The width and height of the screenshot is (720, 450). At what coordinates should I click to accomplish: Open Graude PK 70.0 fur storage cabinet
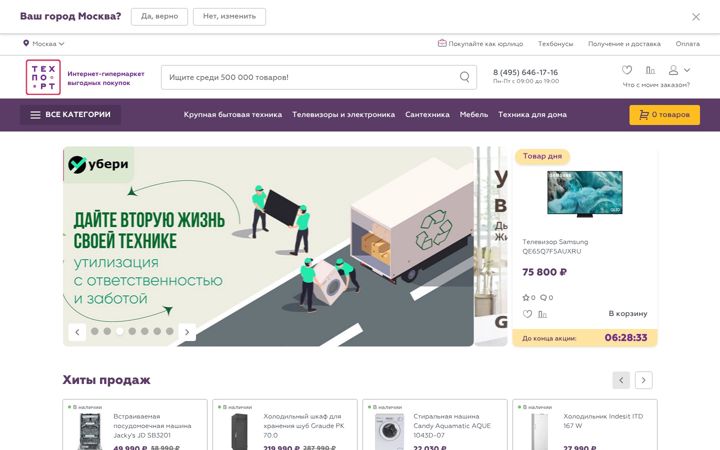pos(304,426)
